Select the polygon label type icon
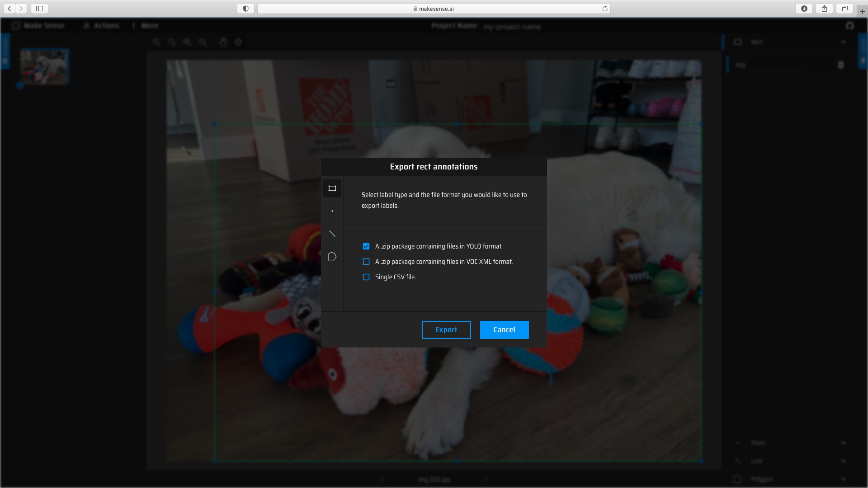This screenshot has width=868, height=488. (332, 257)
